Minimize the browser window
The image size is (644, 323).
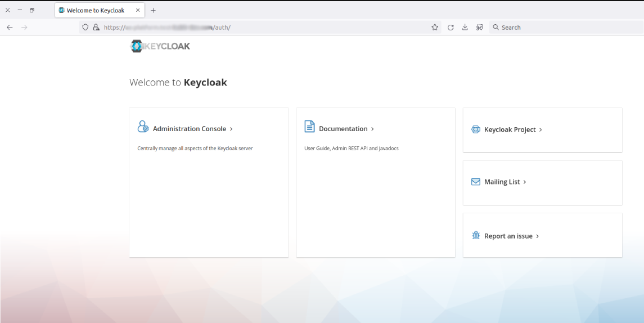[20, 10]
